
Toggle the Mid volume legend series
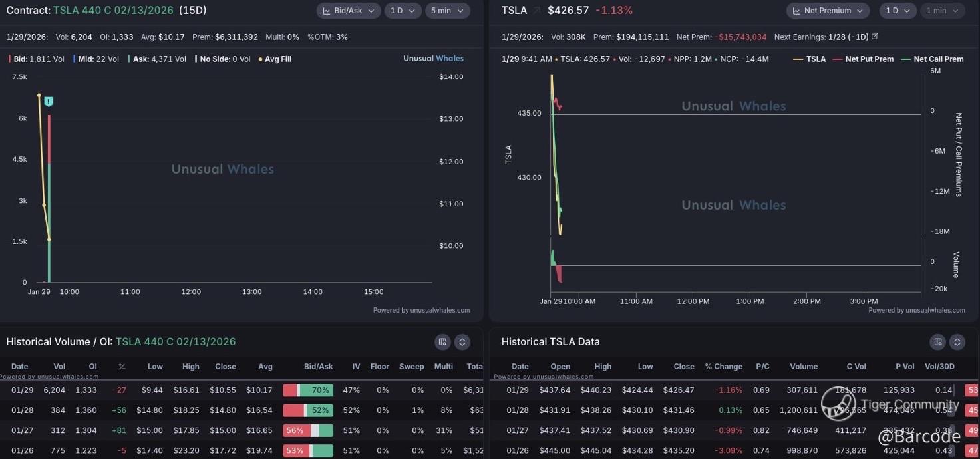point(96,59)
